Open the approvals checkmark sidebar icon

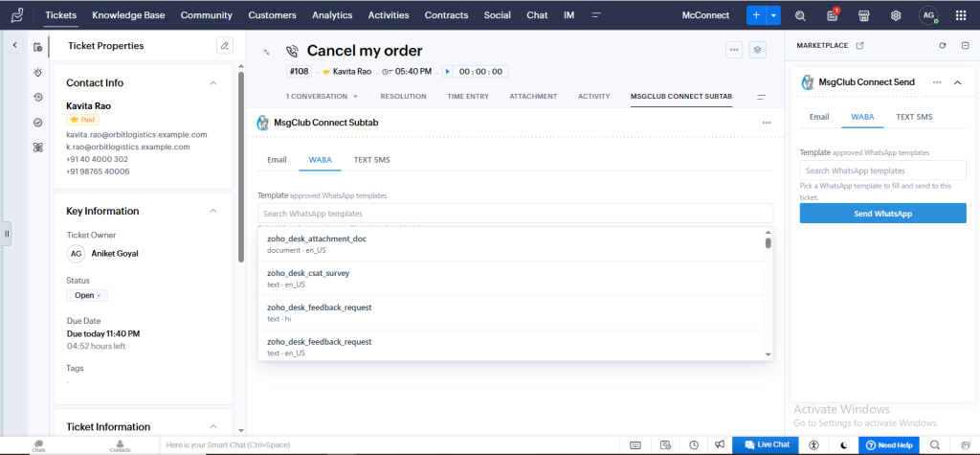(x=38, y=123)
